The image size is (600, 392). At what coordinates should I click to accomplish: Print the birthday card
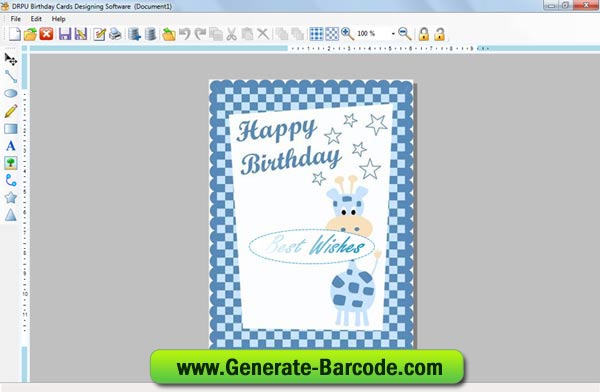115,34
